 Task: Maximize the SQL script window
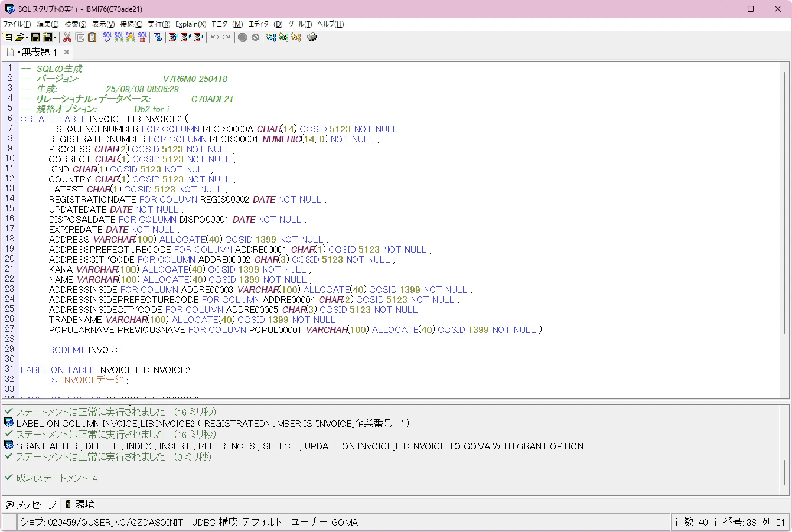[x=751, y=9]
